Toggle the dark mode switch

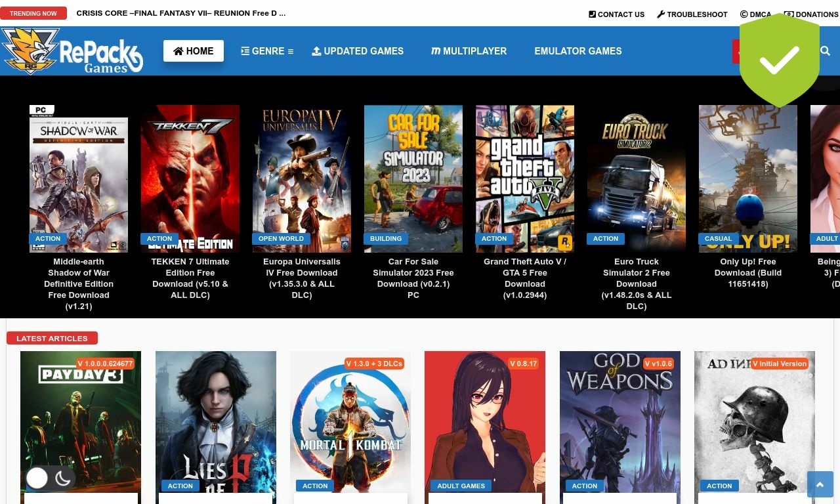[x=50, y=478]
